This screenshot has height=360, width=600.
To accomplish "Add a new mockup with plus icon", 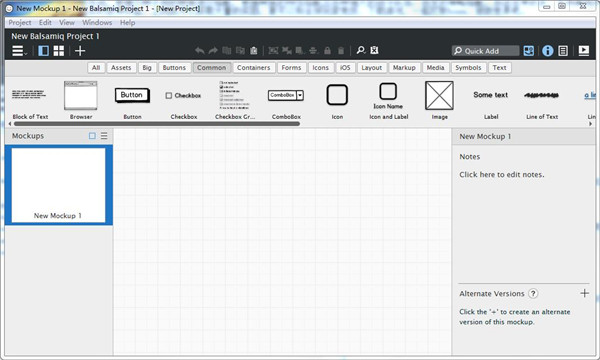I will coord(80,51).
